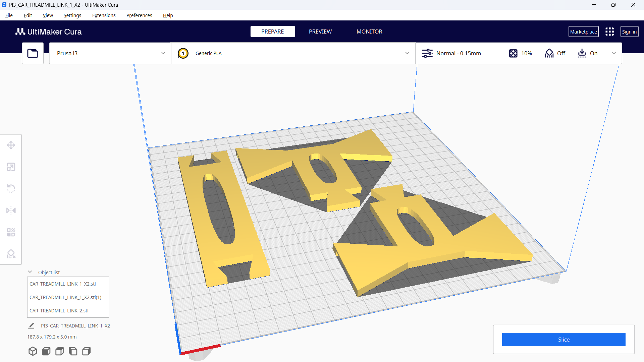The height and width of the screenshot is (362, 644).
Task: Click the support Off icon
Action: [x=549, y=53]
